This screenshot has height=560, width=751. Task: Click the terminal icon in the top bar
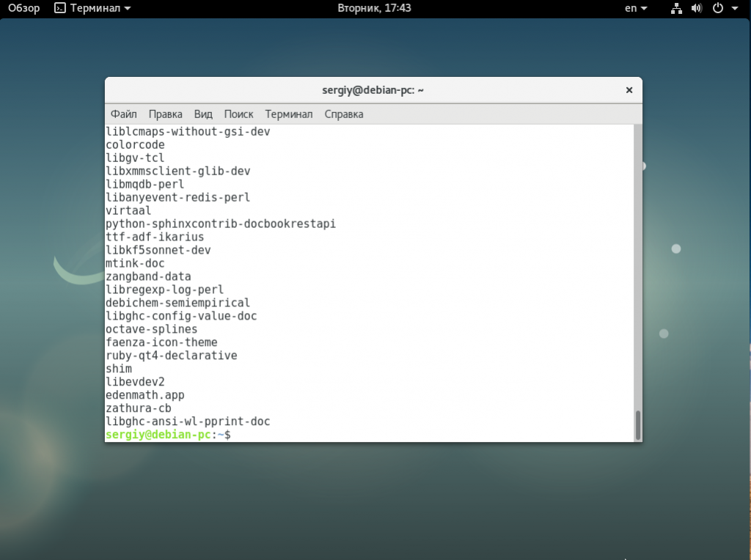(60, 8)
